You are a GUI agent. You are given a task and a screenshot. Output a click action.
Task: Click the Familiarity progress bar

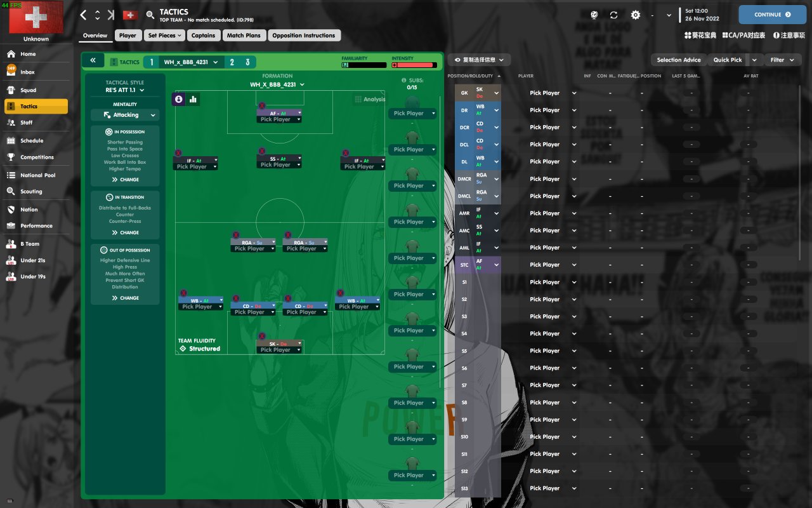(364, 65)
